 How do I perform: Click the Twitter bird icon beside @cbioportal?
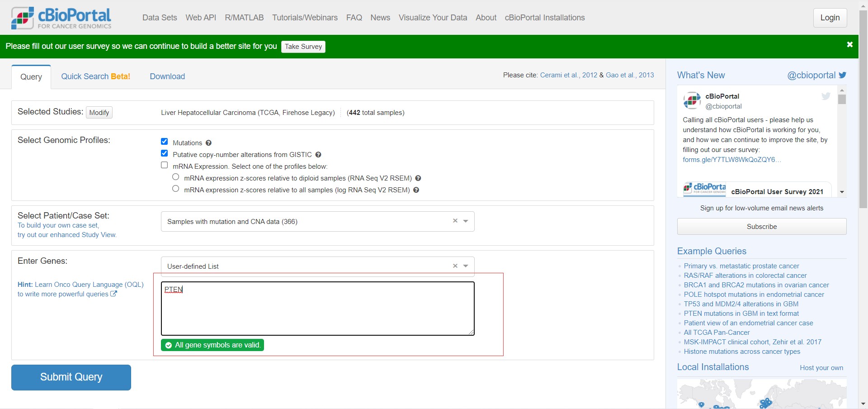[x=843, y=75]
